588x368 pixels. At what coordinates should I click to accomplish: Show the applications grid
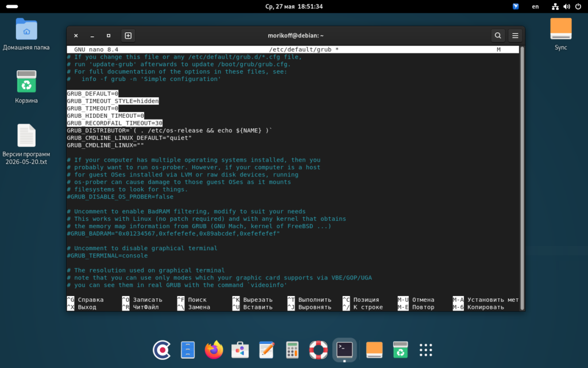[x=426, y=350]
